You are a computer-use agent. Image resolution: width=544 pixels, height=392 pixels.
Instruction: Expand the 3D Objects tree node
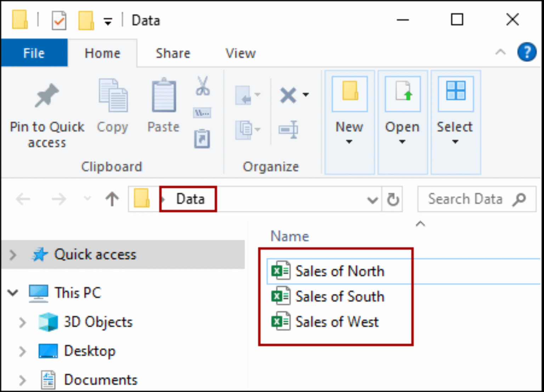tap(22, 323)
